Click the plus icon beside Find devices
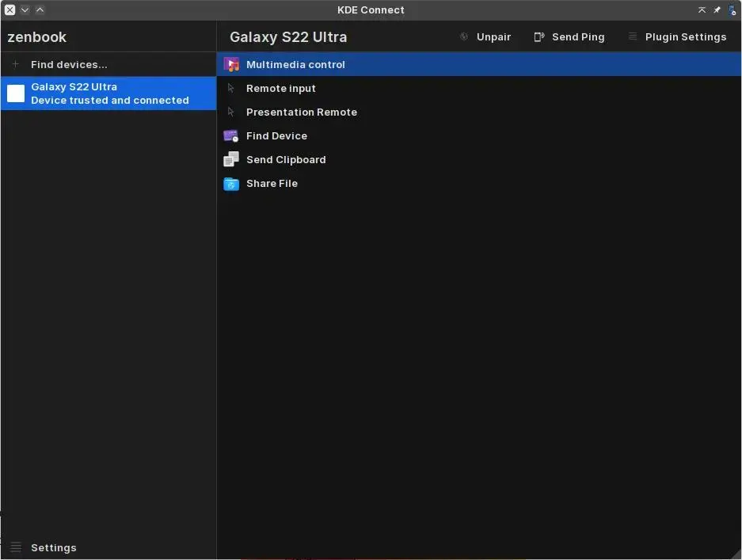The width and height of the screenshot is (742, 560). [16, 64]
